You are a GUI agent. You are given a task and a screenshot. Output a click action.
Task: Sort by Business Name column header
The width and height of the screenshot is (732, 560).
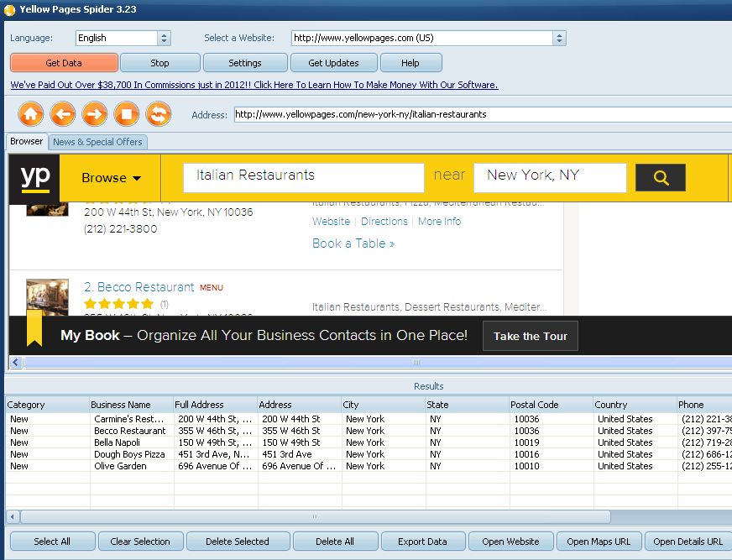pyautogui.click(x=131, y=405)
